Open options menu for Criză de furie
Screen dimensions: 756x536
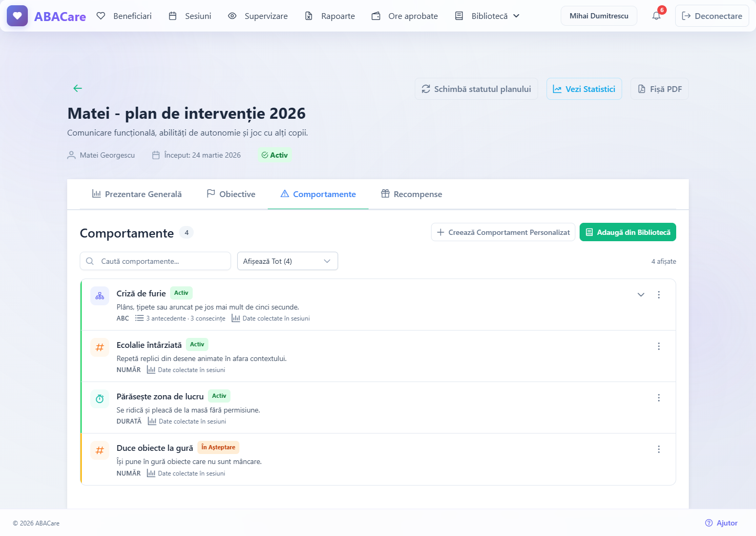point(659,295)
